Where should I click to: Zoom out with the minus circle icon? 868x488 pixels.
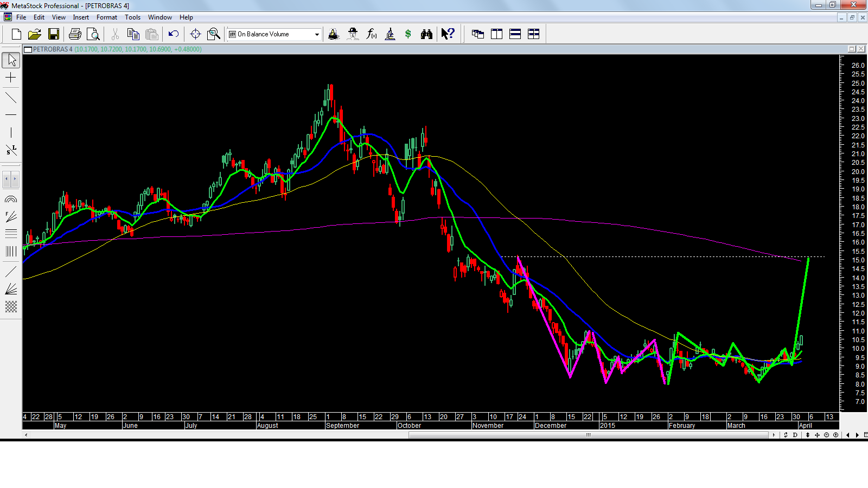[827, 435]
